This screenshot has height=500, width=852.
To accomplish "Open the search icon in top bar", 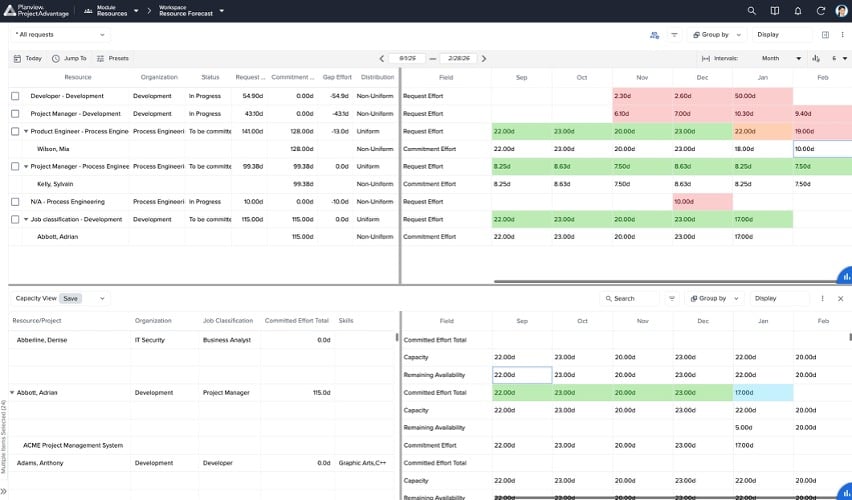I will (751, 11).
